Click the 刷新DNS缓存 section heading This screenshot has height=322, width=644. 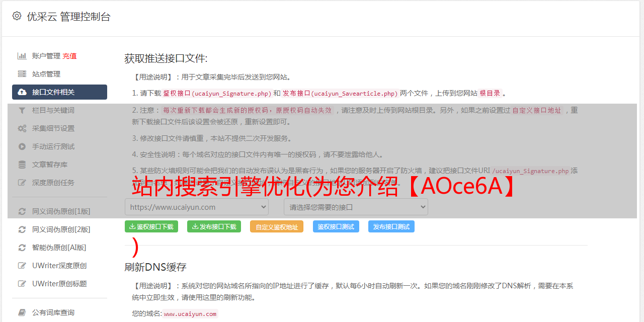pyautogui.click(x=155, y=267)
